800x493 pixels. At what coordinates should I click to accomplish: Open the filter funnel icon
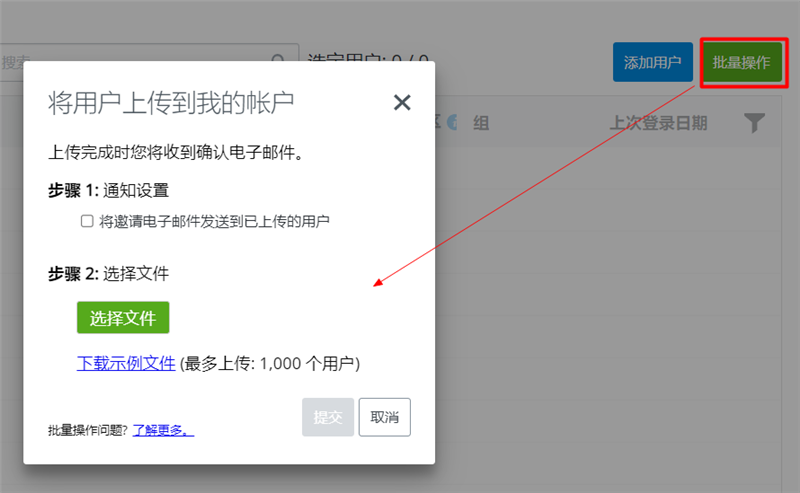coord(754,122)
